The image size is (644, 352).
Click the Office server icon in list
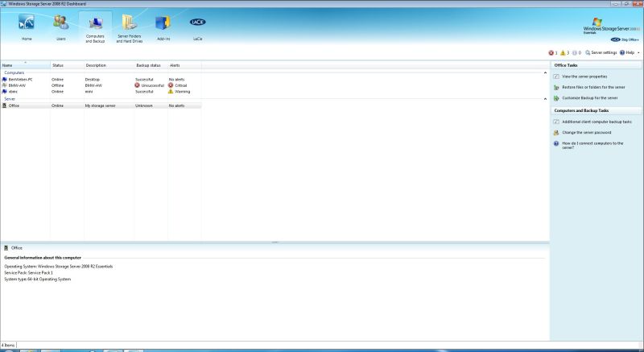[x=5, y=106]
